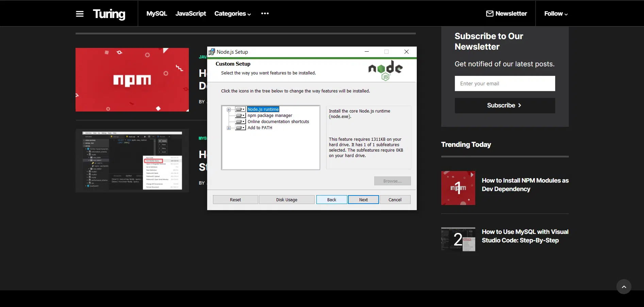
Task: Expand the Categories dropdown
Action: 233,14
